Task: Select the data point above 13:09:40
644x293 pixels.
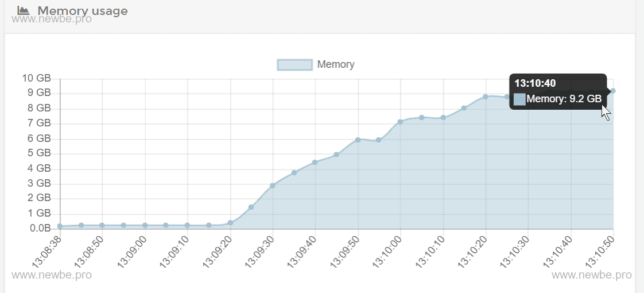Action: pos(315,163)
